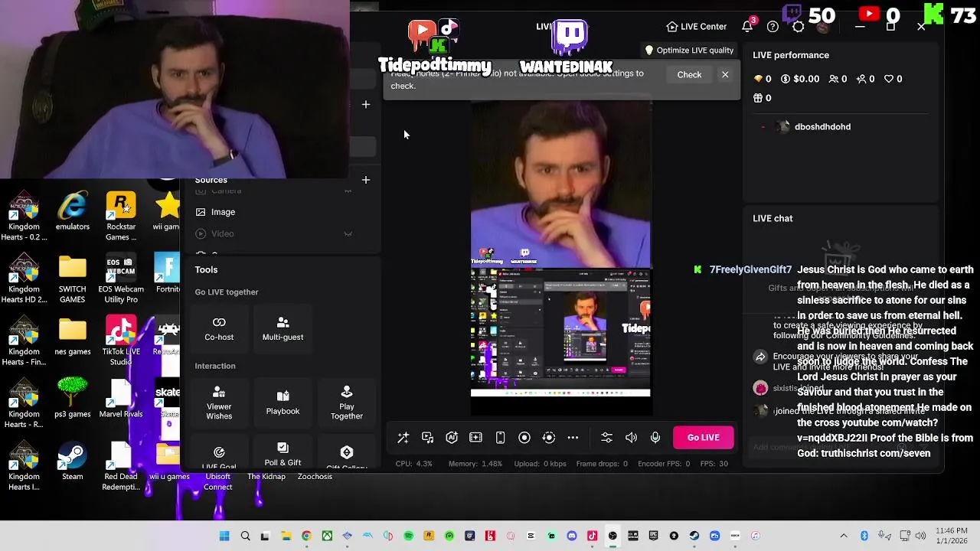Image resolution: width=980 pixels, height=551 pixels.
Task: Open the Co-host tool
Action: tap(219, 328)
